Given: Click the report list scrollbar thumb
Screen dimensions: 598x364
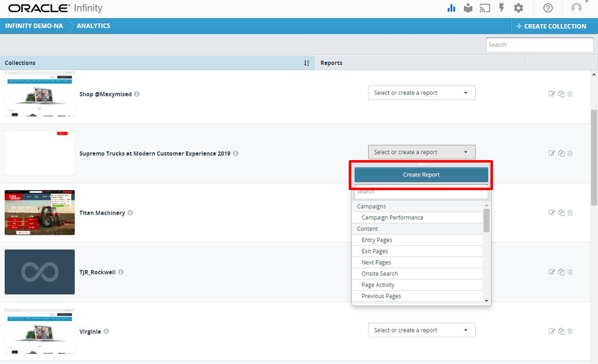Looking at the screenshot, I should (x=486, y=221).
